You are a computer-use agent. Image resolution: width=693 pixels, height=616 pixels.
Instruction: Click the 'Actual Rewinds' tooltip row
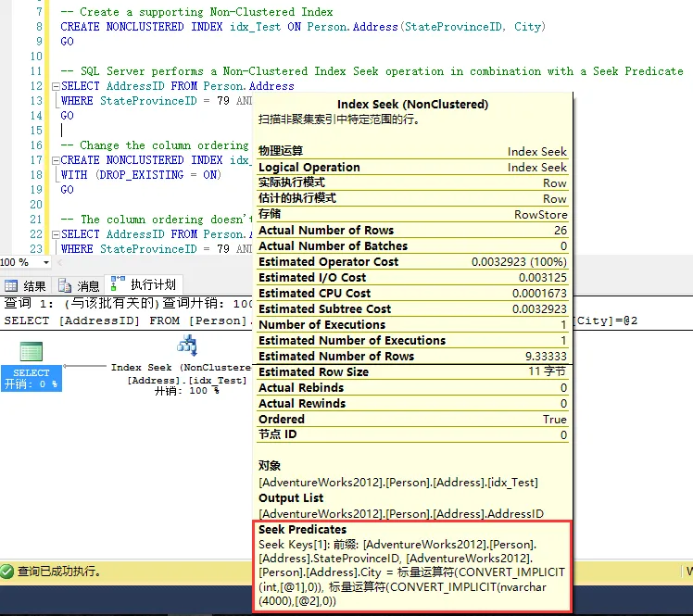point(412,404)
